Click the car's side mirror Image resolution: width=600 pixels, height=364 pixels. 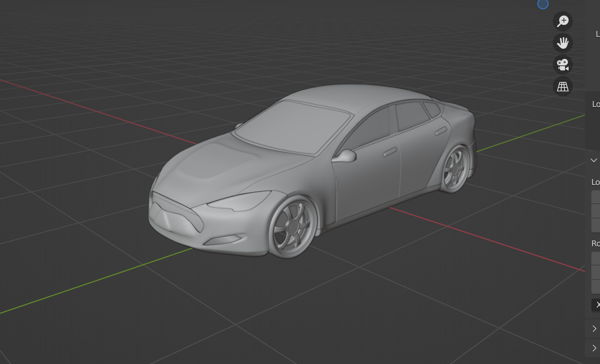point(346,156)
